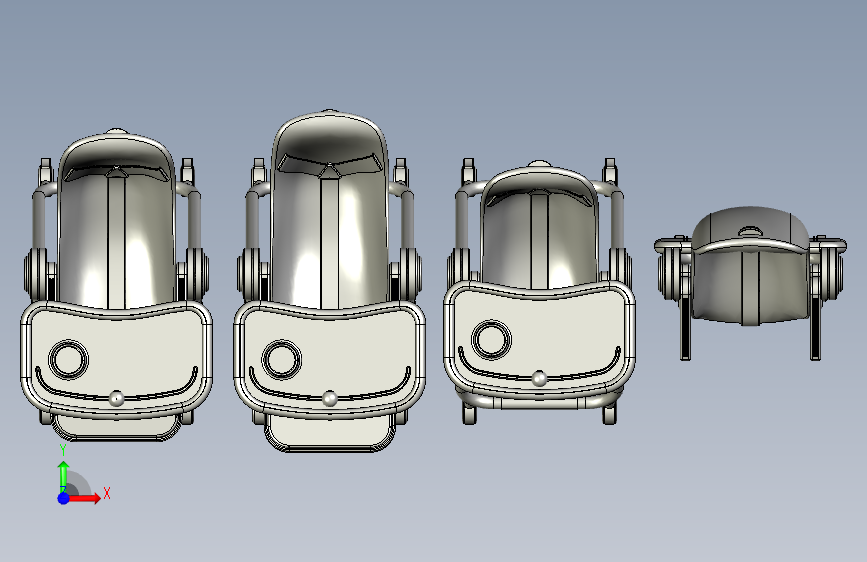Click the blue sphere at the triad origin
Viewport: 867px width, 562px height.
tap(63, 498)
